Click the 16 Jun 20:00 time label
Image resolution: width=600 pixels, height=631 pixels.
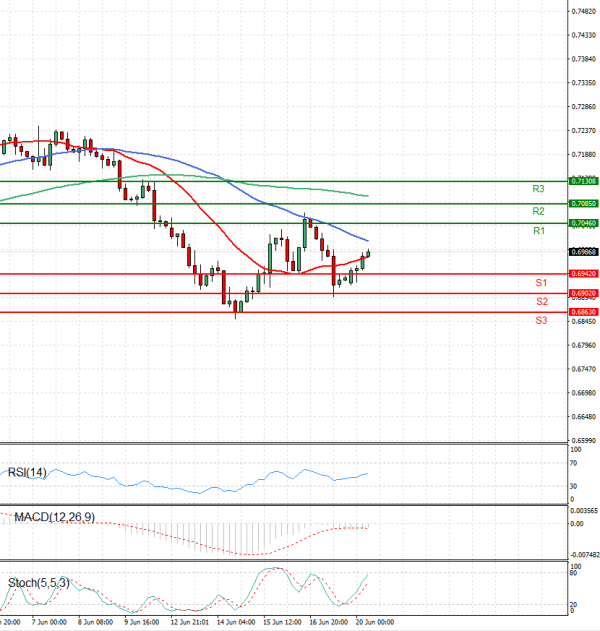[328, 622]
